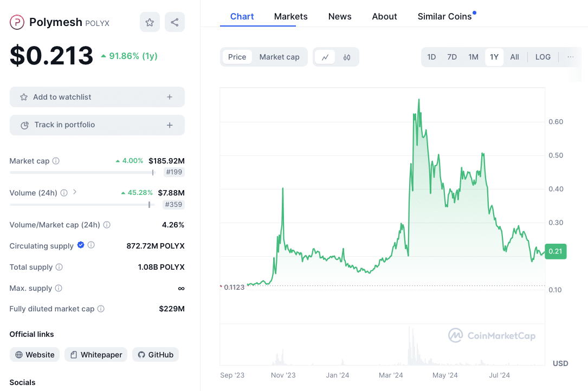The height and width of the screenshot is (391, 588).
Task: Set chart range to 1D
Action: [431, 57]
